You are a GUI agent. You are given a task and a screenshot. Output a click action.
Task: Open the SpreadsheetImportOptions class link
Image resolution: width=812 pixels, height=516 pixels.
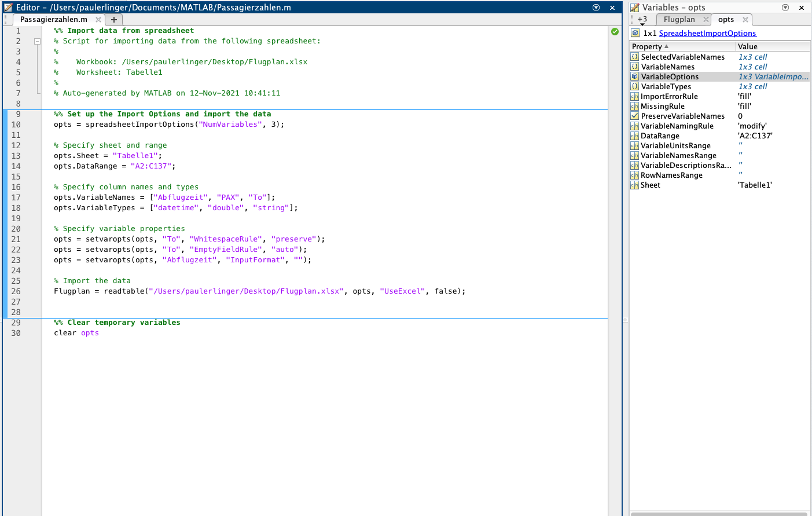pos(707,34)
